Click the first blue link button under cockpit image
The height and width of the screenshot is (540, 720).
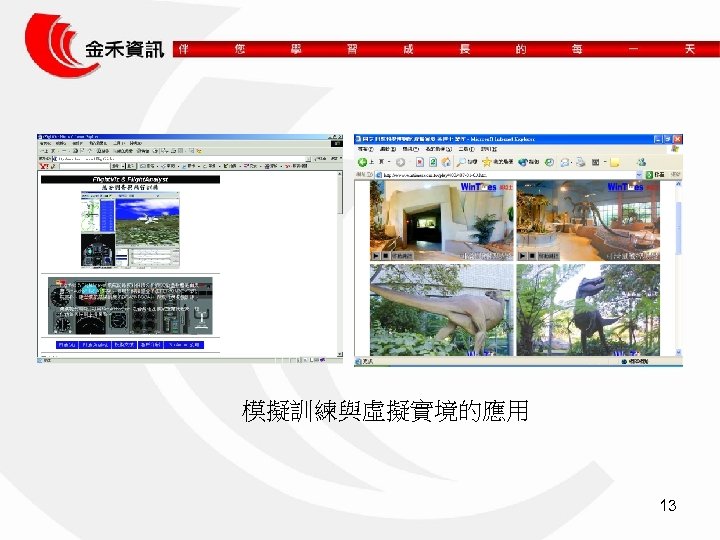point(67,345)
